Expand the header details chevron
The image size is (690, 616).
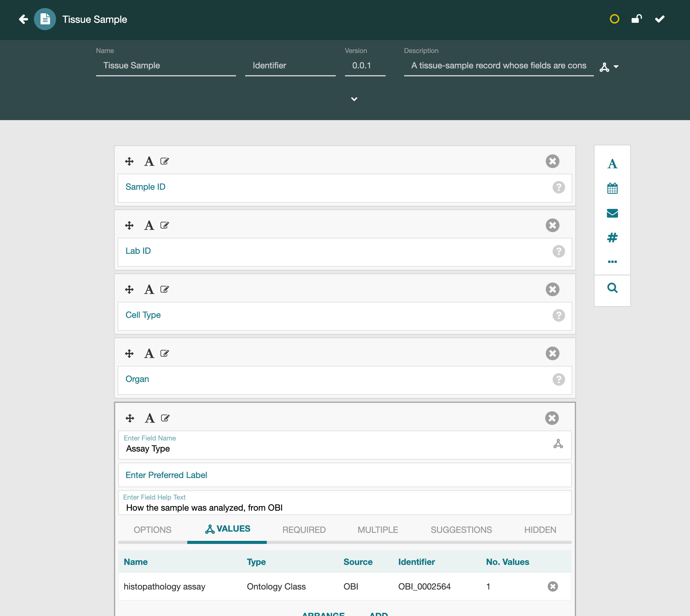click(354, 99)
